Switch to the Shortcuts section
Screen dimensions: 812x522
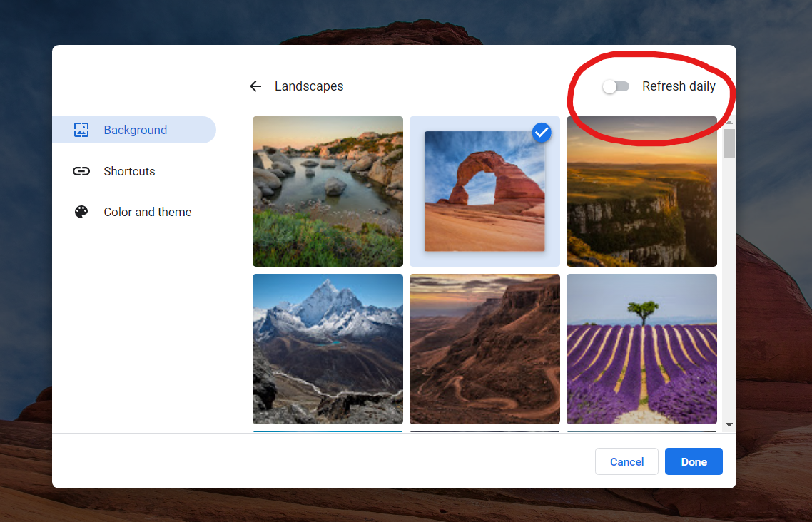(129, 171)
